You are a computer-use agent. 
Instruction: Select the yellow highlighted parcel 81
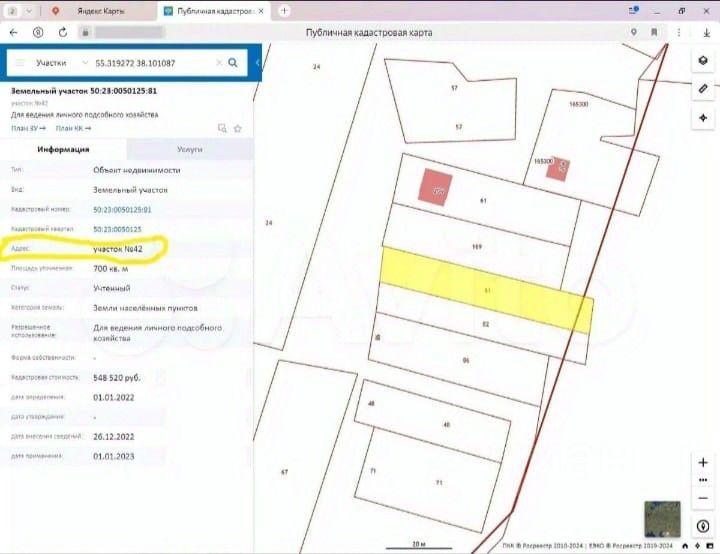click(x=487, y=290)
